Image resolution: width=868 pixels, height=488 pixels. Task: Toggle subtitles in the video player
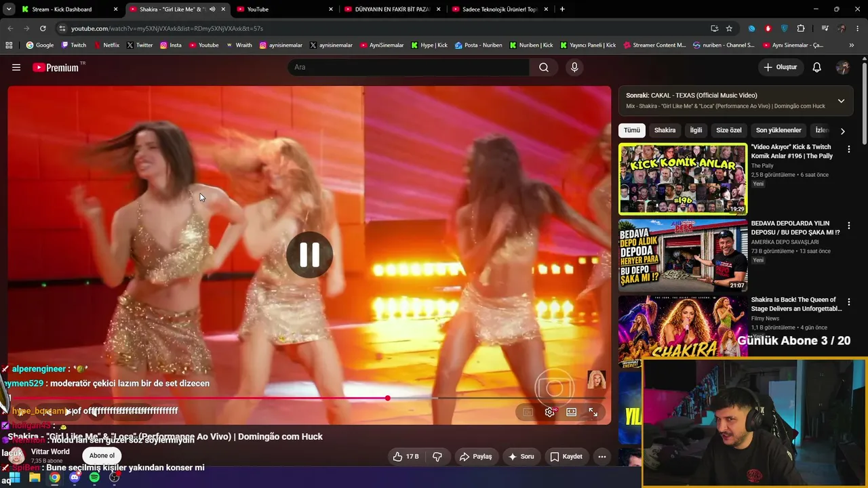[x=528, y=412]
